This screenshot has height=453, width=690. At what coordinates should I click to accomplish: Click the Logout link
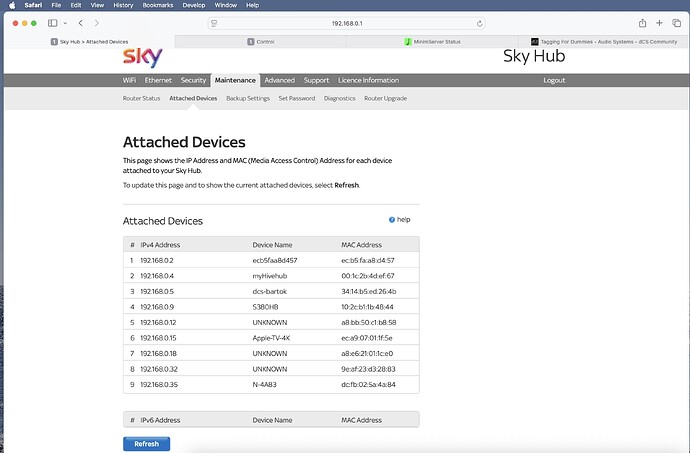[x=554, y=80]
